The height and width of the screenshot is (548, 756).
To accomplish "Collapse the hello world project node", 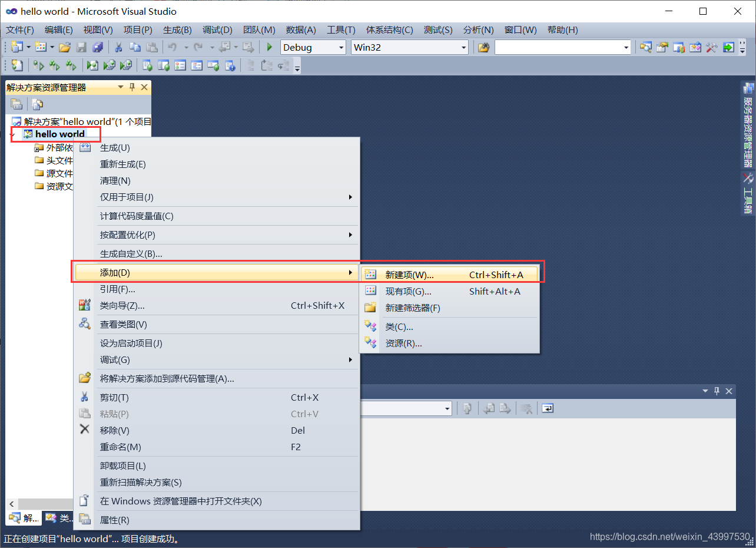I will (12, 136).
